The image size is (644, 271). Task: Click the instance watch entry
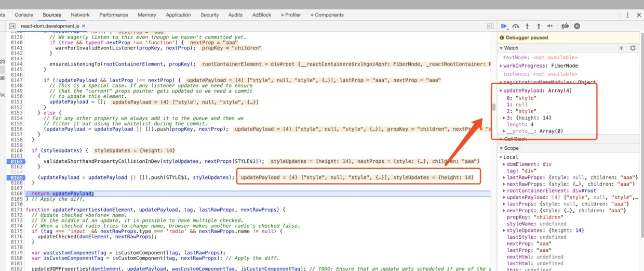540,74
